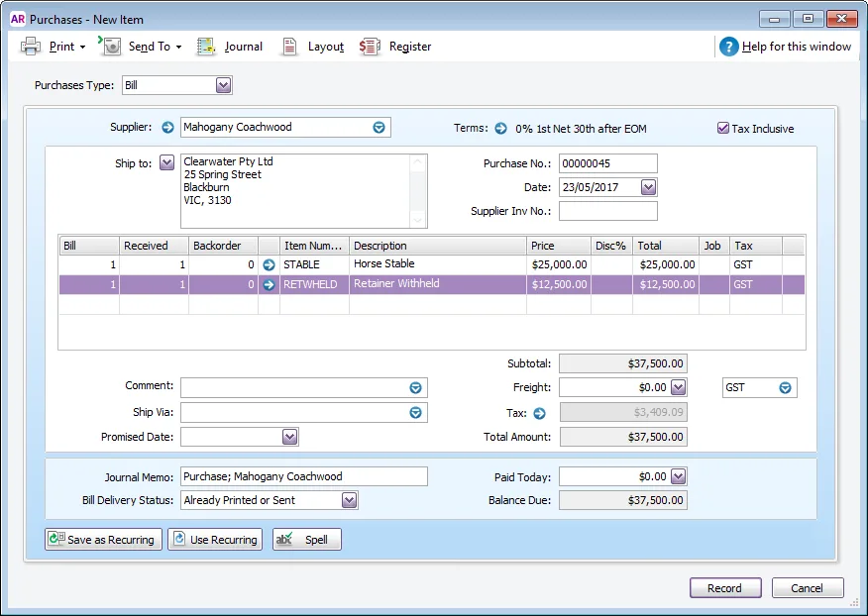Click the blue Help question mark icon

pos(728,47)
